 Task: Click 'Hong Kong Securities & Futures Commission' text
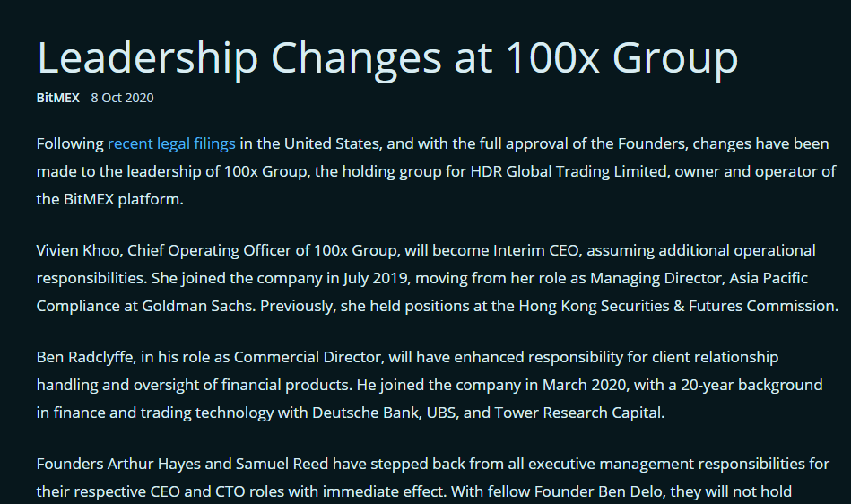click(x=677, y=306)
